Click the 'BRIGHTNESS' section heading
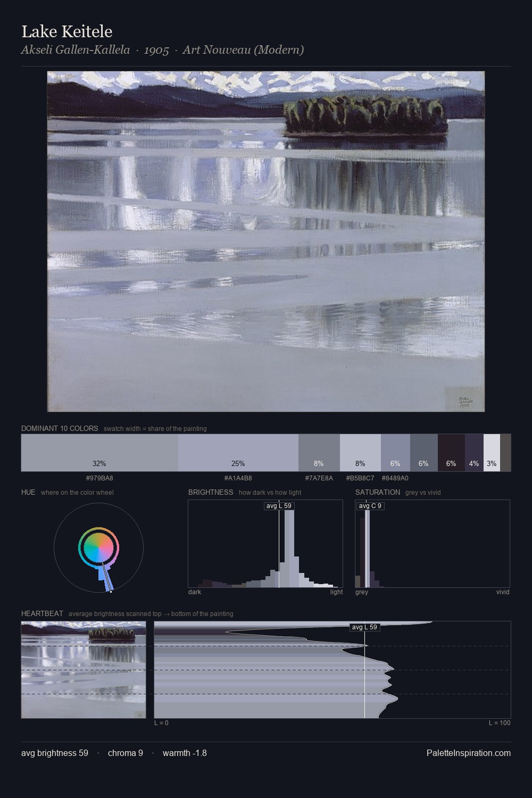This screenshot has height=798, width=532. pos(211,492)
